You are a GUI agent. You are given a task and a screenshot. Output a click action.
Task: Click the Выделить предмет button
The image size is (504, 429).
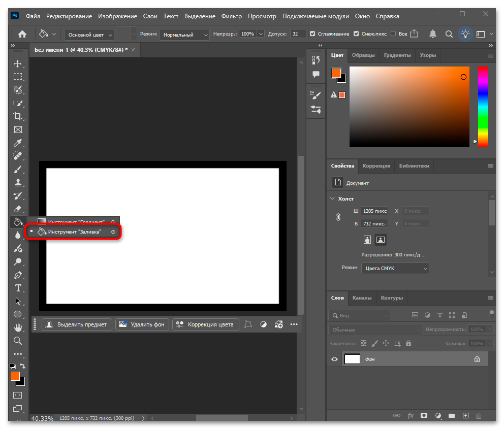77,324
